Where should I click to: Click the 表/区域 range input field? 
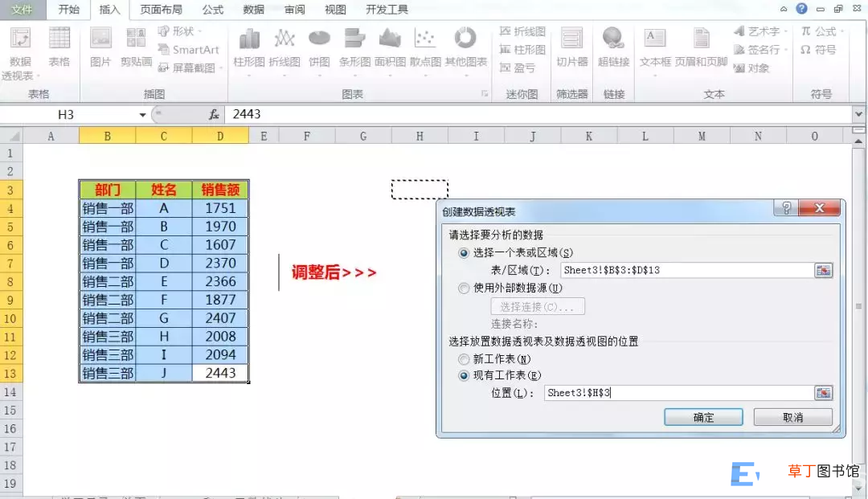coord(687,270)
